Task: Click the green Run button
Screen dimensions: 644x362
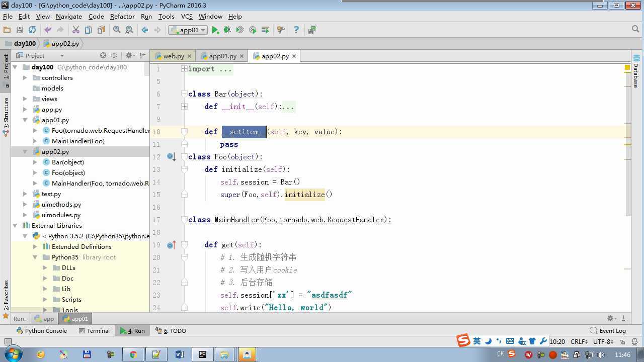Action: (215, 30)
